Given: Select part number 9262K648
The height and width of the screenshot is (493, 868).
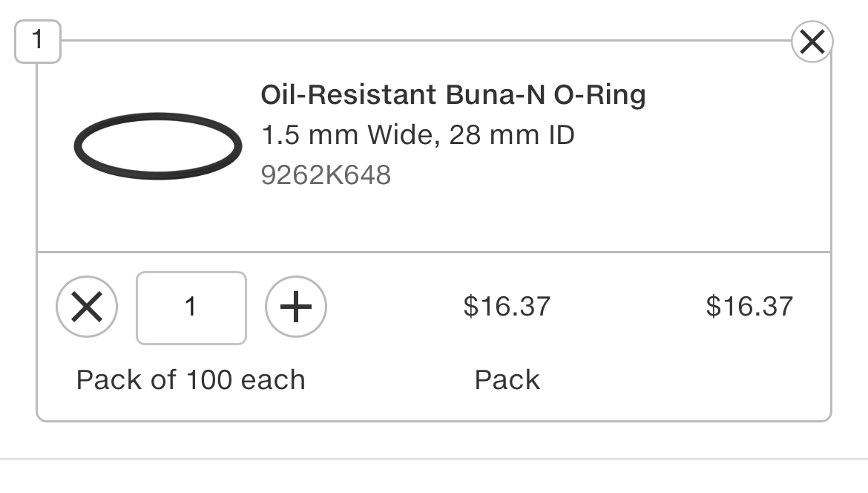Looking at the screenshot, I should tap(326, 175).
